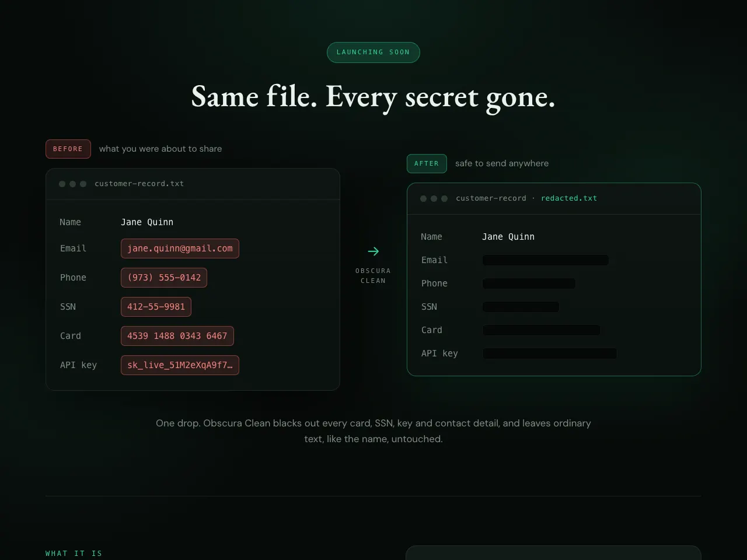Click the window dots beside customer-record.txt

(72, 184)
